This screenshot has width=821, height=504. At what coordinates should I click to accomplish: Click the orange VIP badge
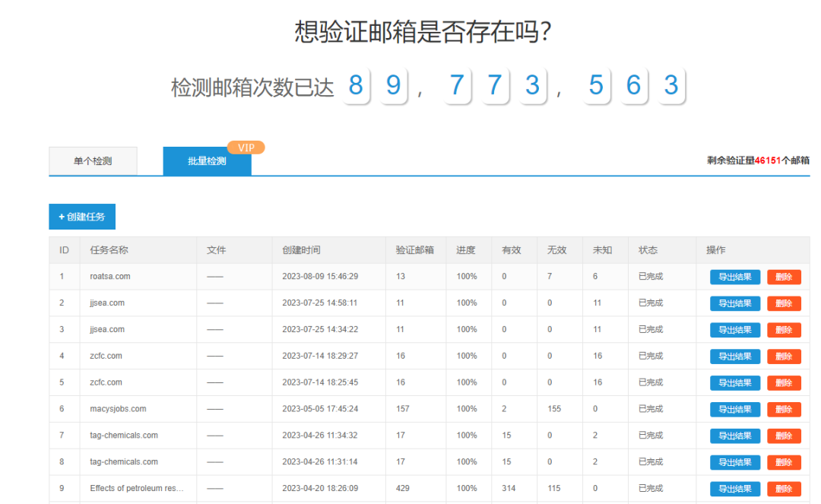coord(246,147)
